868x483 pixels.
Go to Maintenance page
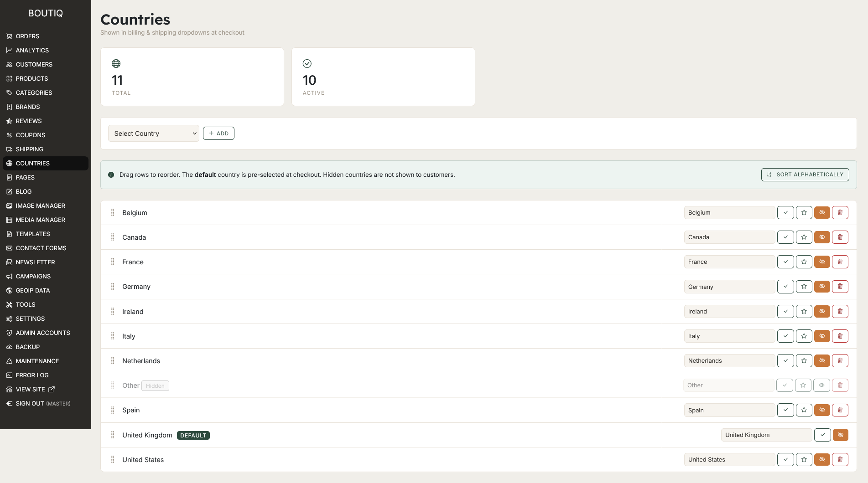(46, 361)
